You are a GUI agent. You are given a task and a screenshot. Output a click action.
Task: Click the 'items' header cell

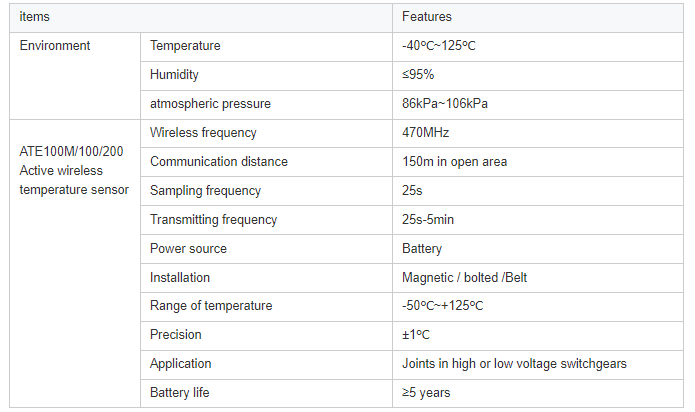click(x=35, y=17)
